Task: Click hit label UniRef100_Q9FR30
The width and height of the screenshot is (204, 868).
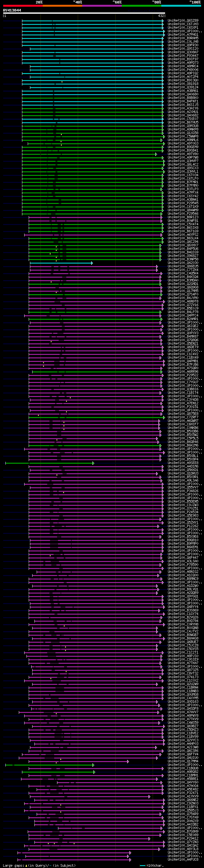Action: coord(183,45)
